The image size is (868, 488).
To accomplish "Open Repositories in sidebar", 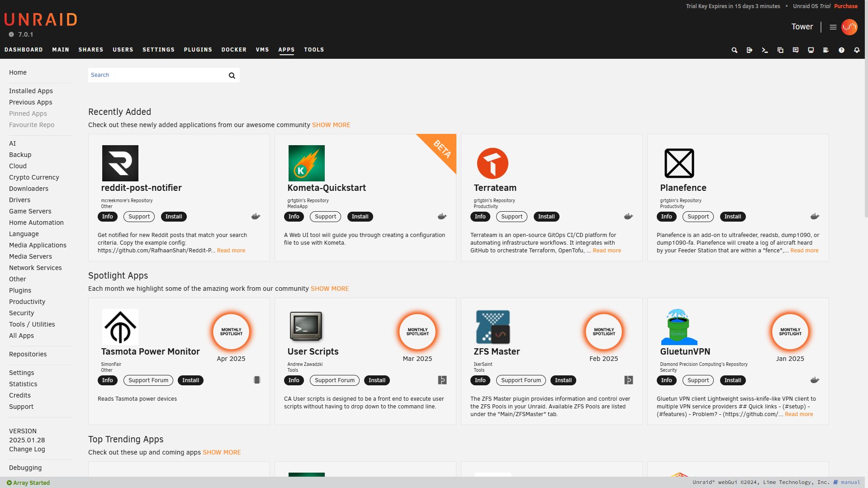I will [x=28, y=354].
